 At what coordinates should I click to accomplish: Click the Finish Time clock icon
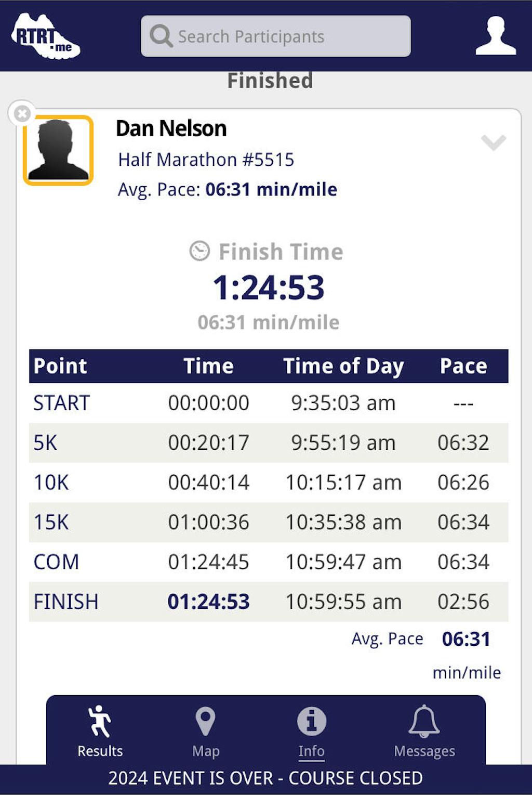pos(199,251)
